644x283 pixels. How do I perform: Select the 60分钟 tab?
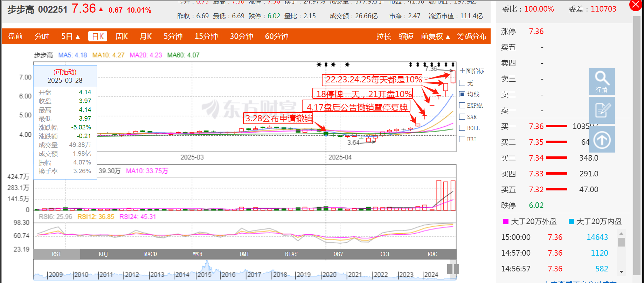point(277,36)
